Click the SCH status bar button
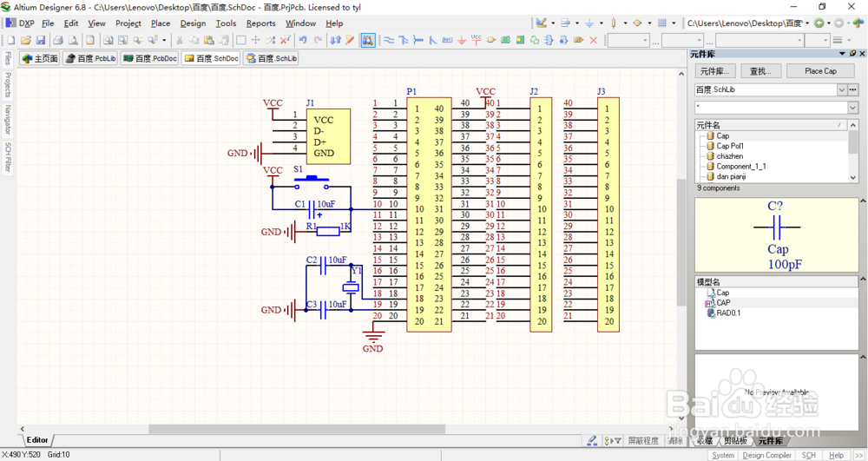This screenshot has height=461, width=868. [x=809, y=455]
